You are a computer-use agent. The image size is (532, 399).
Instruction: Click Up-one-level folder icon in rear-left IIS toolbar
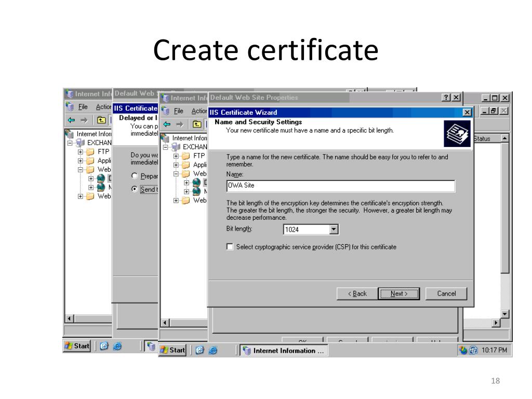point(101,120)
